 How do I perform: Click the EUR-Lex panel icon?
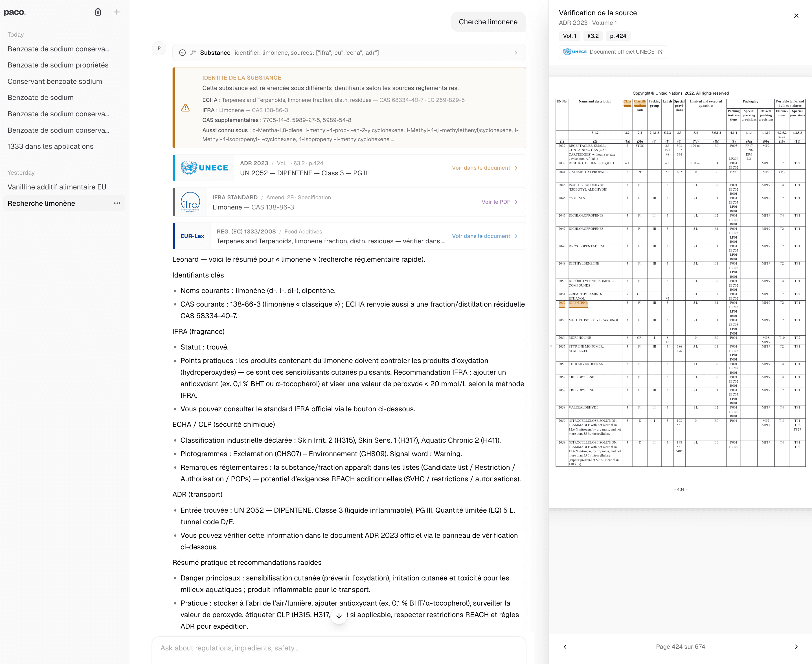pos(192,236)
